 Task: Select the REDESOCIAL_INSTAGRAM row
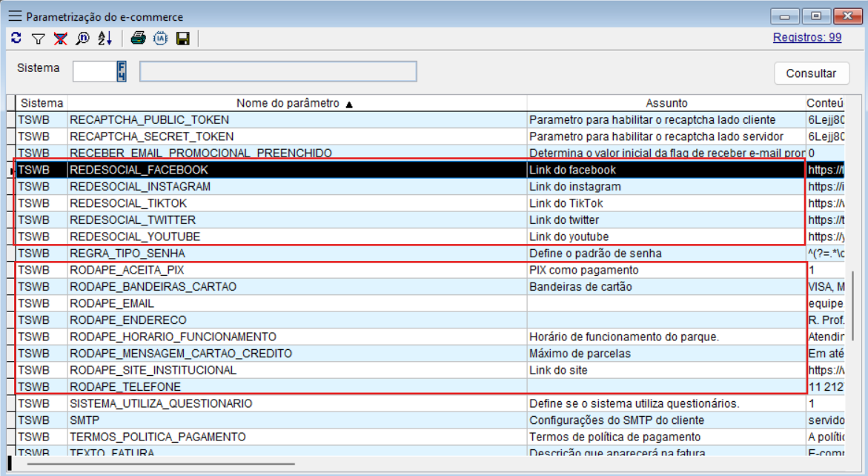[x=296, y=187]
